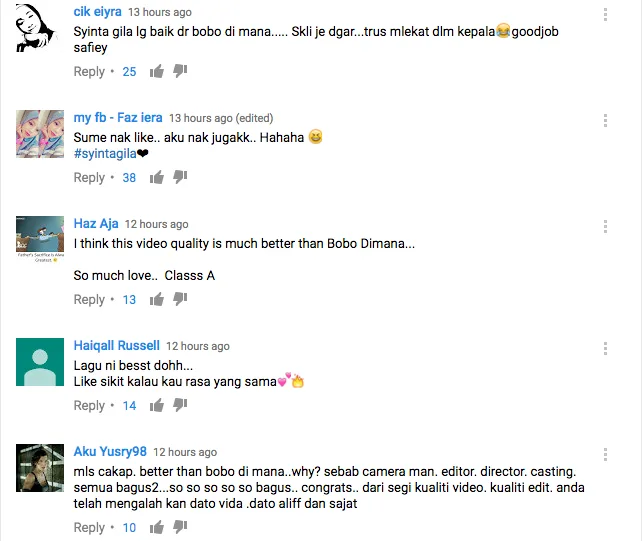The image size is (642, 541).
Task: Reply to Haiqall Russell's comment
Action: [89, 406]
